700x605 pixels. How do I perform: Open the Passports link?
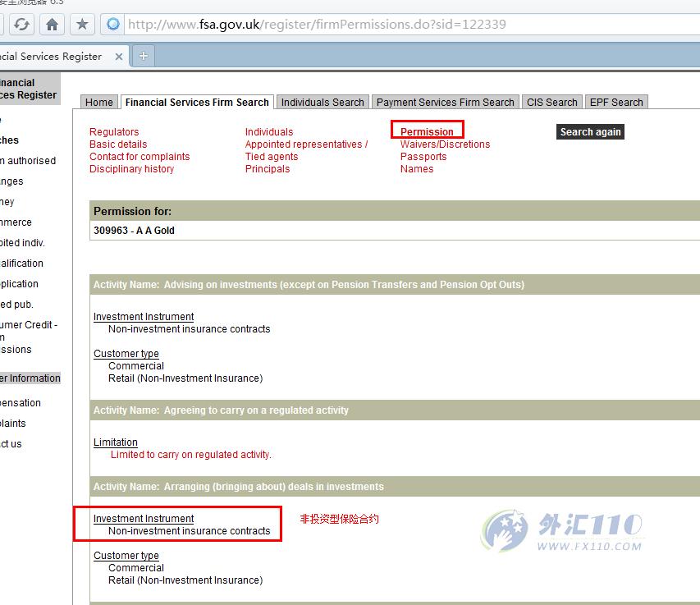point(423,157)
